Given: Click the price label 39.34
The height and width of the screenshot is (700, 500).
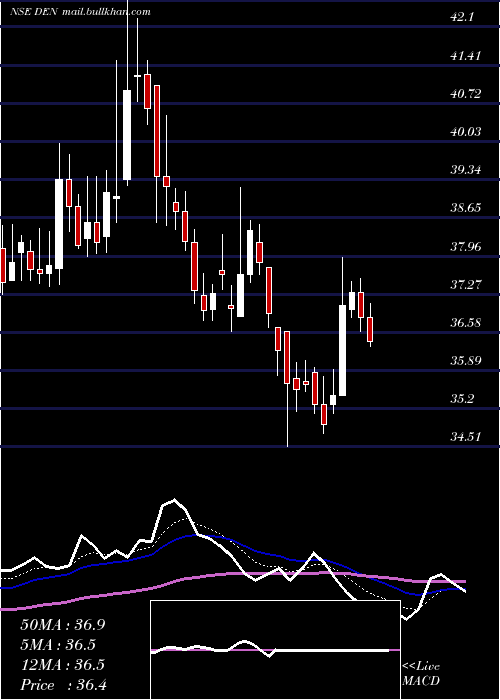Looking at the screenshot, I should (466, 170).
